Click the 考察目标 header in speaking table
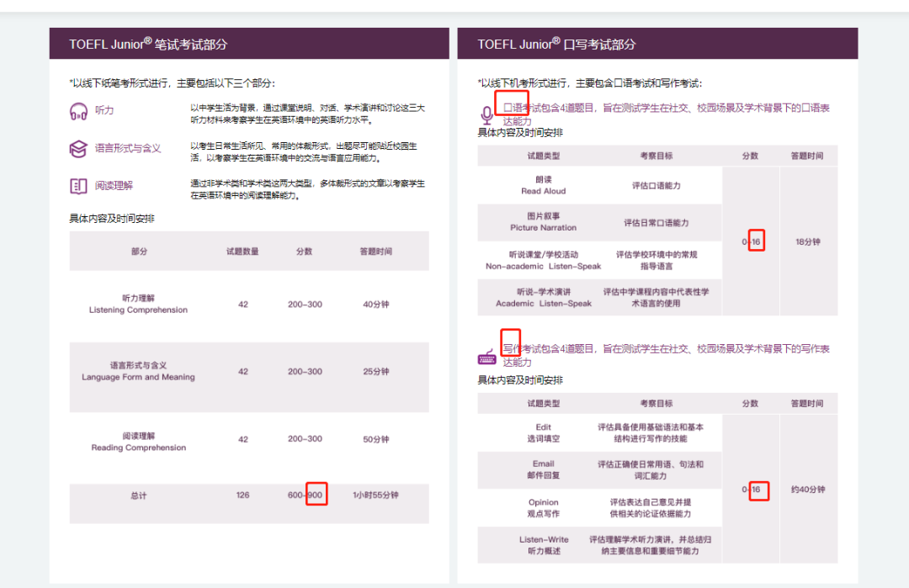Screen dimensions: 909x588 tap(656, 156)
